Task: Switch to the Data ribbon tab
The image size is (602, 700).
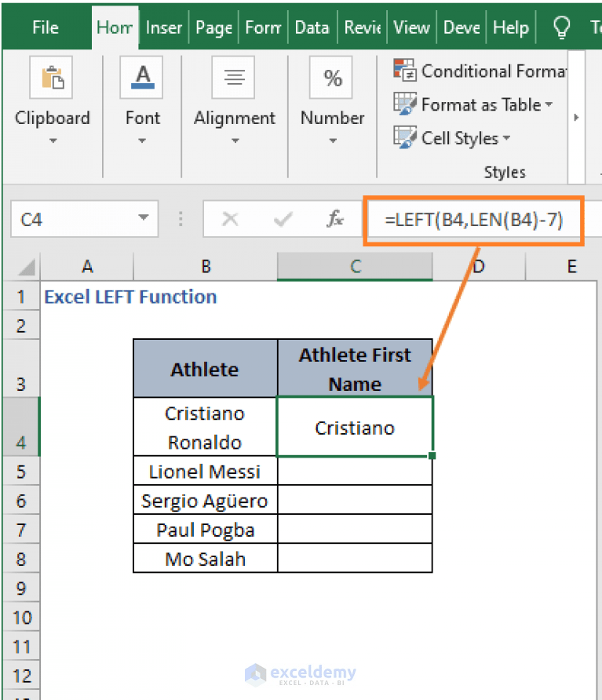Action: click(312, 27)
